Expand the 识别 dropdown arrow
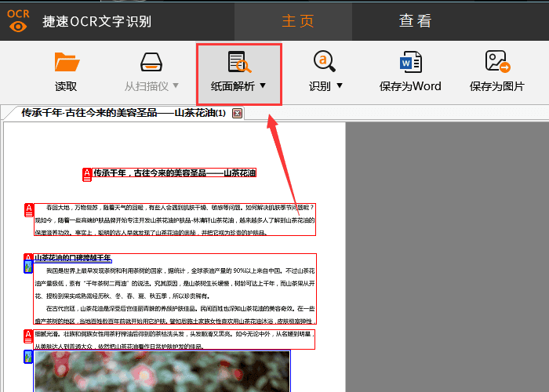This screenshot has width=549, height=392. (340, 85)
